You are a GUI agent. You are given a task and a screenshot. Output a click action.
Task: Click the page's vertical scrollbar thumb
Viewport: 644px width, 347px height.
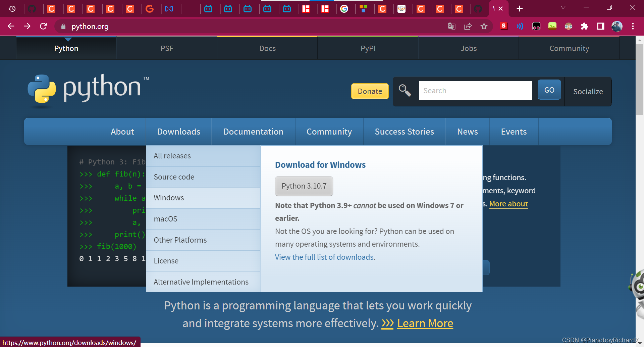pyautogui.click(x=640, y=80)
